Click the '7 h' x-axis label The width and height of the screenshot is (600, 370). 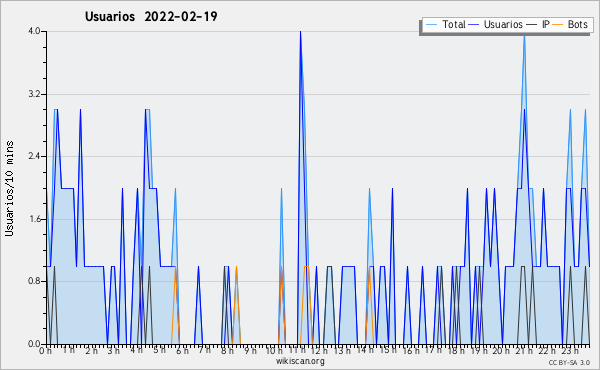[204, 350]
